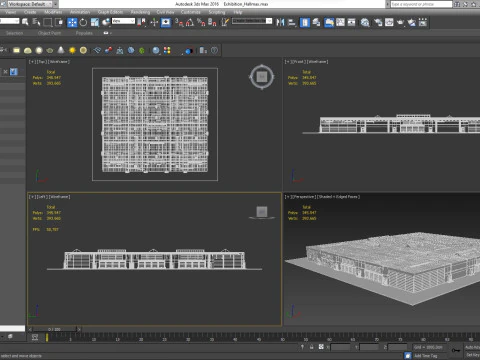The height and width of the screenshot is (360, 480).
Task: Open the Graph Editors menu
Action: [x=110, y=12]
